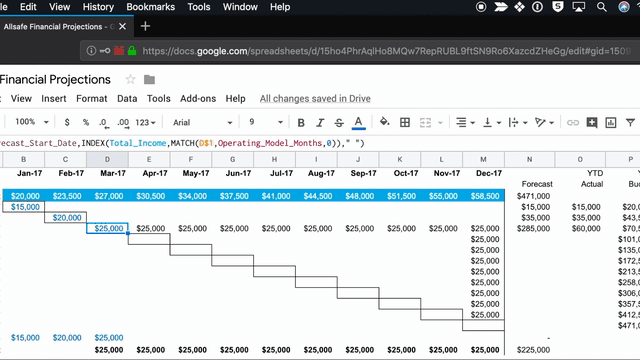Image resolution: width=640 pixels, height=360 pixels.
Task: Click the Dec-17 header cell
Action: pos(484,173)
